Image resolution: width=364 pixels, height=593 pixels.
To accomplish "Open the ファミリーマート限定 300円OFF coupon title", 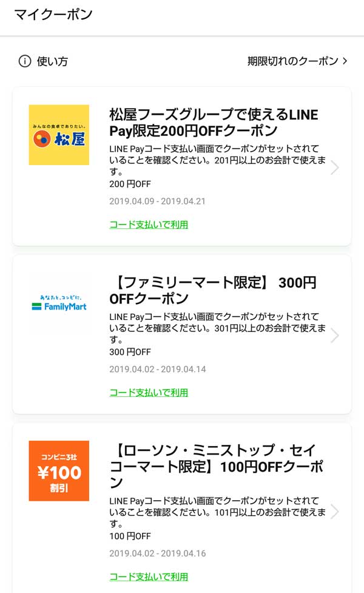I will pos(212,290).
